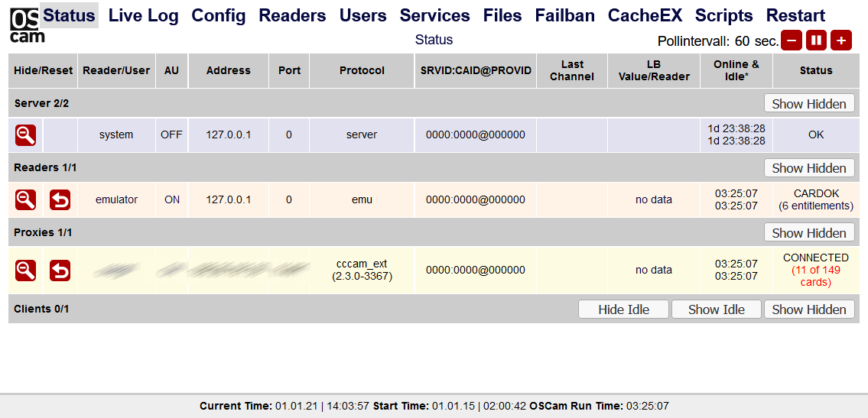Image resolution: width=868 pixels, height=418 pixels.
Task: Show Hidden in the Proxies section
Action: coord(809,233)
